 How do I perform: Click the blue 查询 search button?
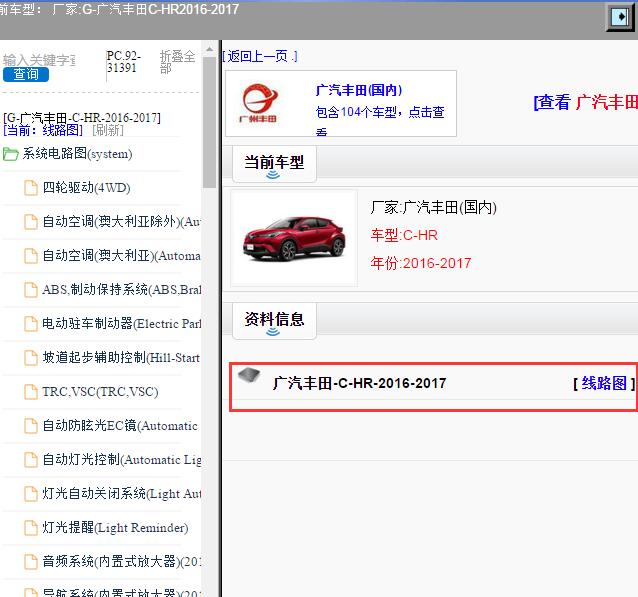[x=26, y=74]
